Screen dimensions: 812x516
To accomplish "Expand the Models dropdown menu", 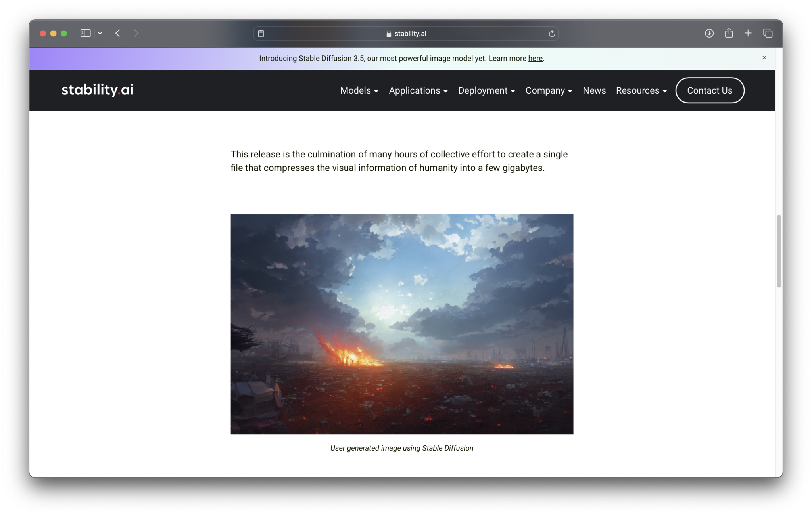I will pyautogui.click(x=359, y=91).
